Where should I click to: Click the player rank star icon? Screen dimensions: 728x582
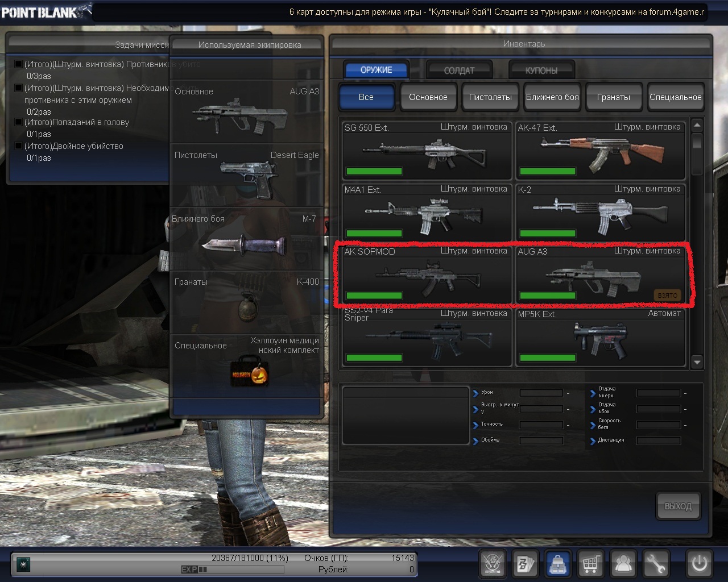(23, 564)
